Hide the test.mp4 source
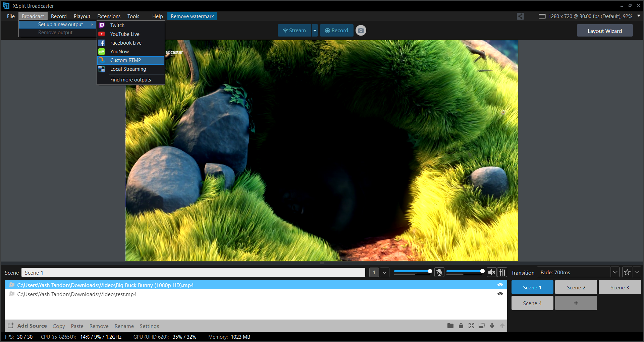 pyautogui.click(x=500, y=294)
